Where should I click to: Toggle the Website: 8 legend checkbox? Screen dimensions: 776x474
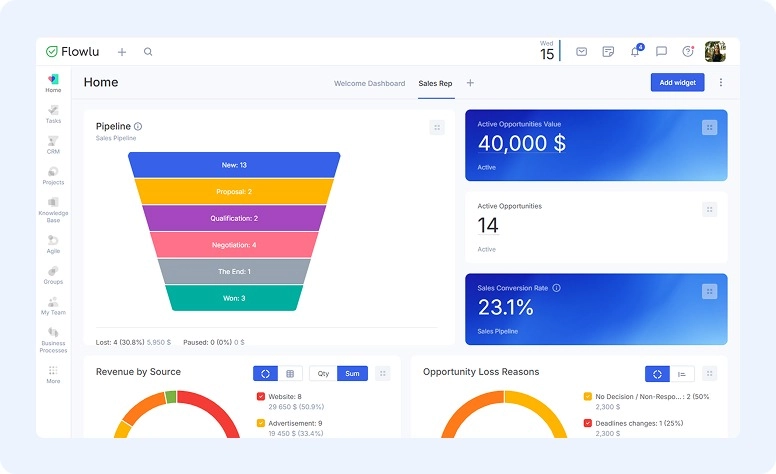point(261,396)
